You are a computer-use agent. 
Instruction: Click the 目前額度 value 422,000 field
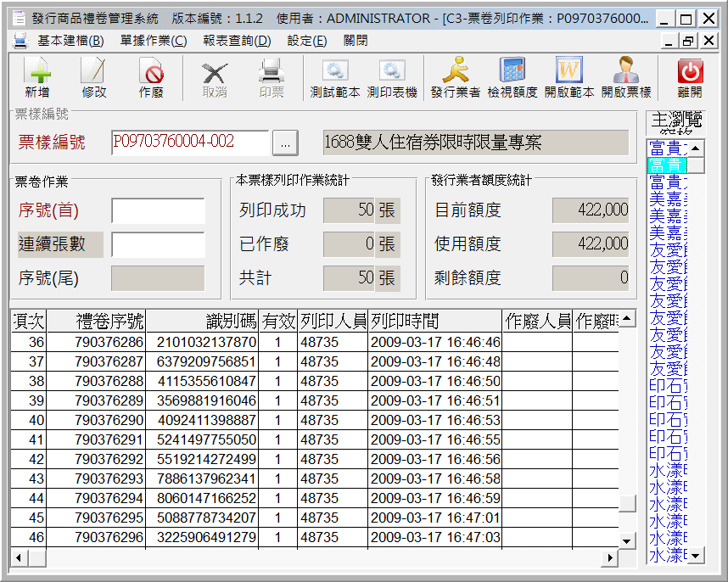(x=591, y=210)
